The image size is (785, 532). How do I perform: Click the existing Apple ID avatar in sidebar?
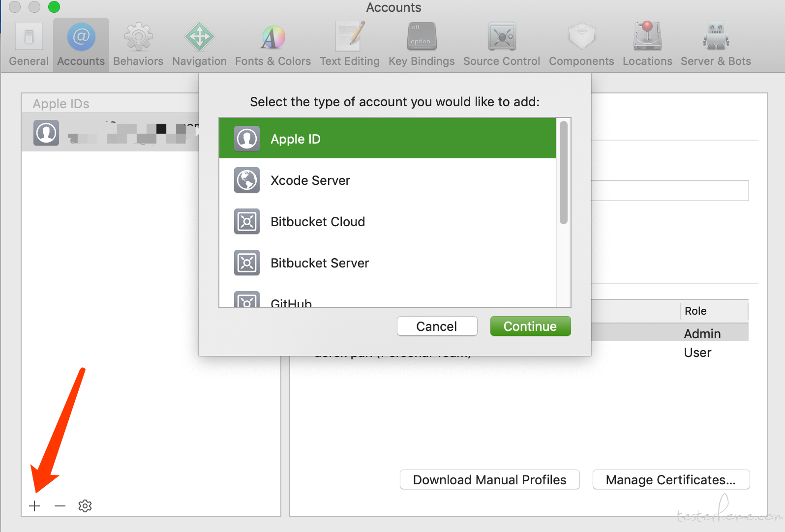46,133
